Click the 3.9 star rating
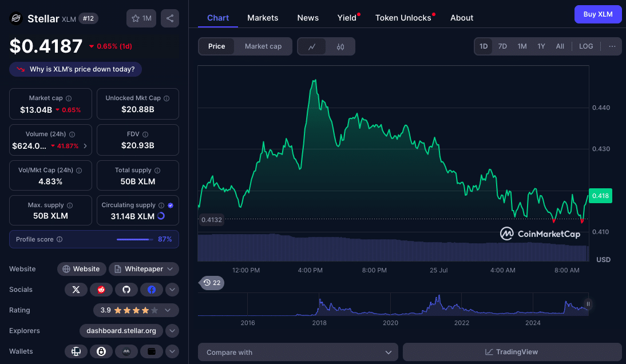 pos(136,310)
